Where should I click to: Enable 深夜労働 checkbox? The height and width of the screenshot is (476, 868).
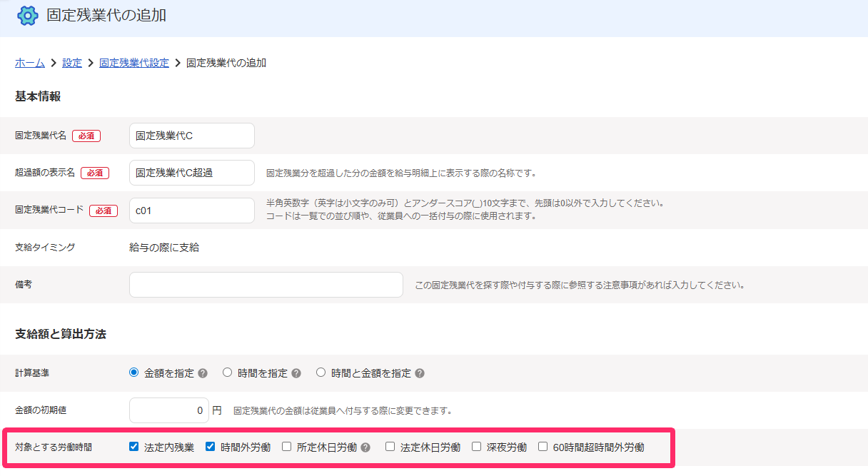476,447
